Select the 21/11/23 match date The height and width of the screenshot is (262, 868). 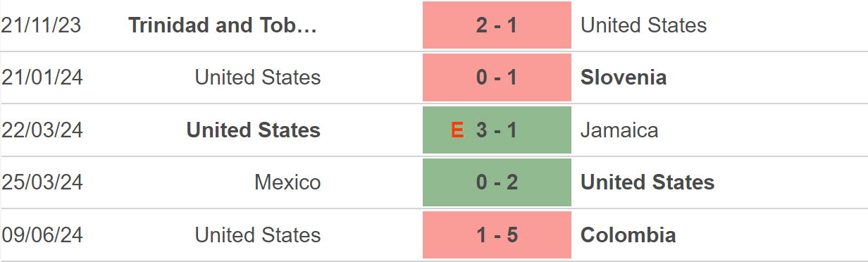[42, 25]
